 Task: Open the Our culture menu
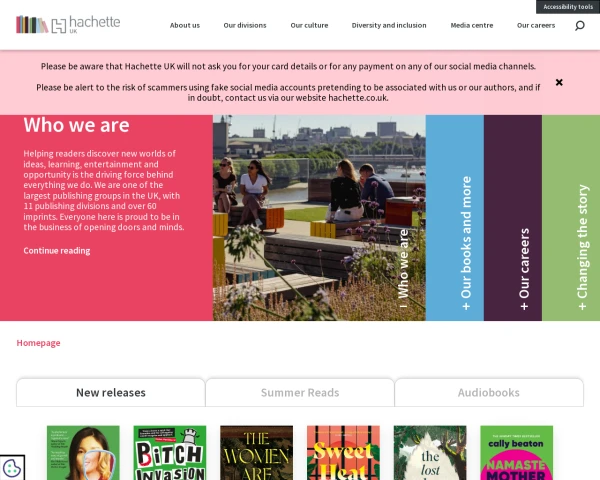point(309,25)
